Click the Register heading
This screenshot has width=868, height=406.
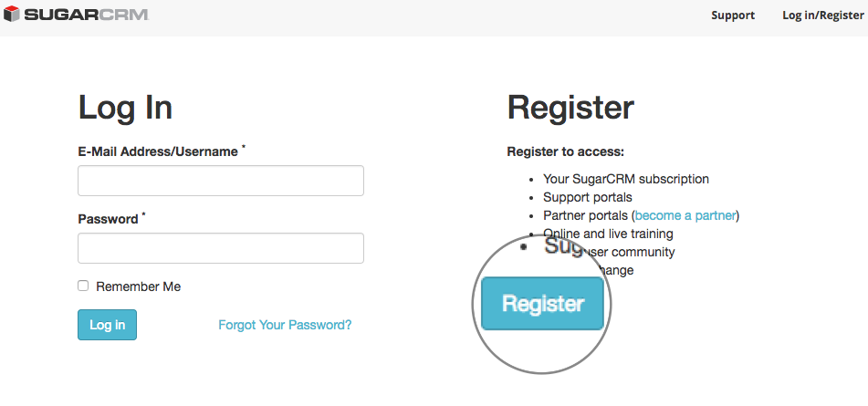(570, 108)
